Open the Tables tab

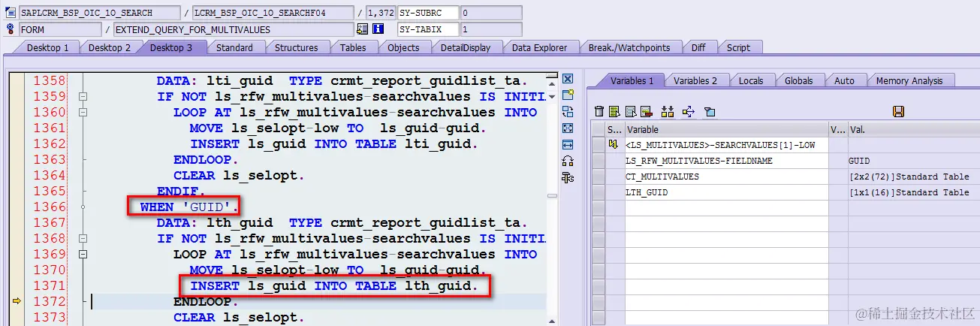coord(353,47)
